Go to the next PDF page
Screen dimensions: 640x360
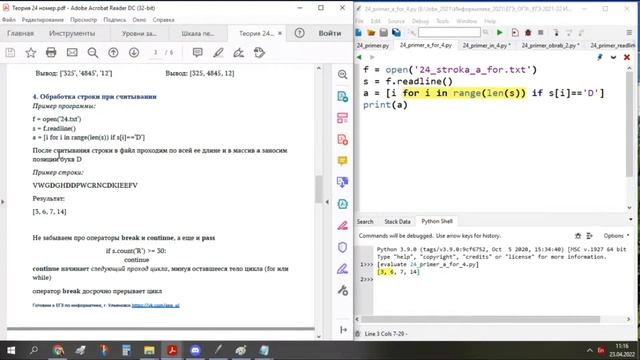(x=134, y=52)
